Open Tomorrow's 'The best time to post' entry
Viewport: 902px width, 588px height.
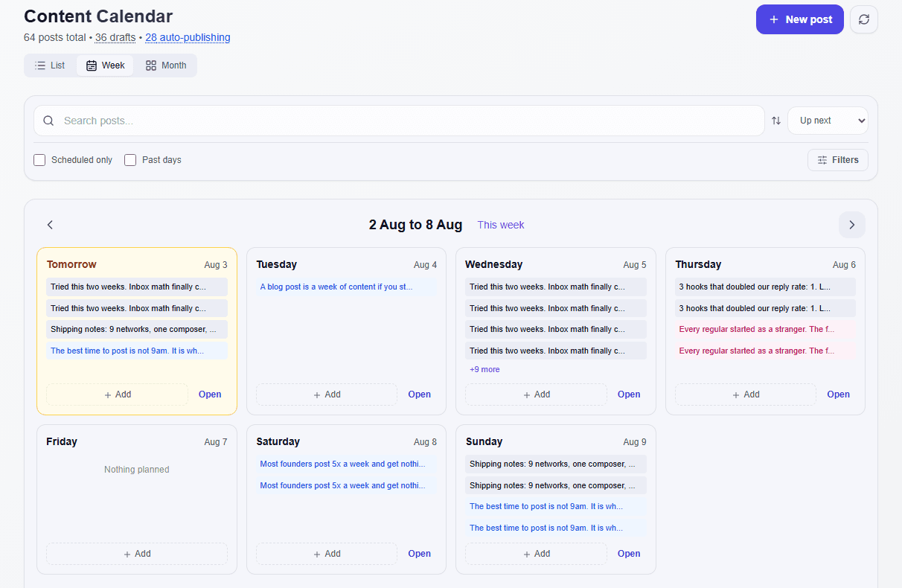[x=137, y=351]
